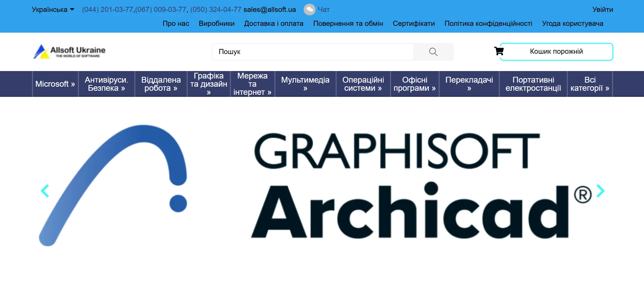Advance to next banner slide arrow
Screen dimensions: 644x294
(x=600, y=191)
